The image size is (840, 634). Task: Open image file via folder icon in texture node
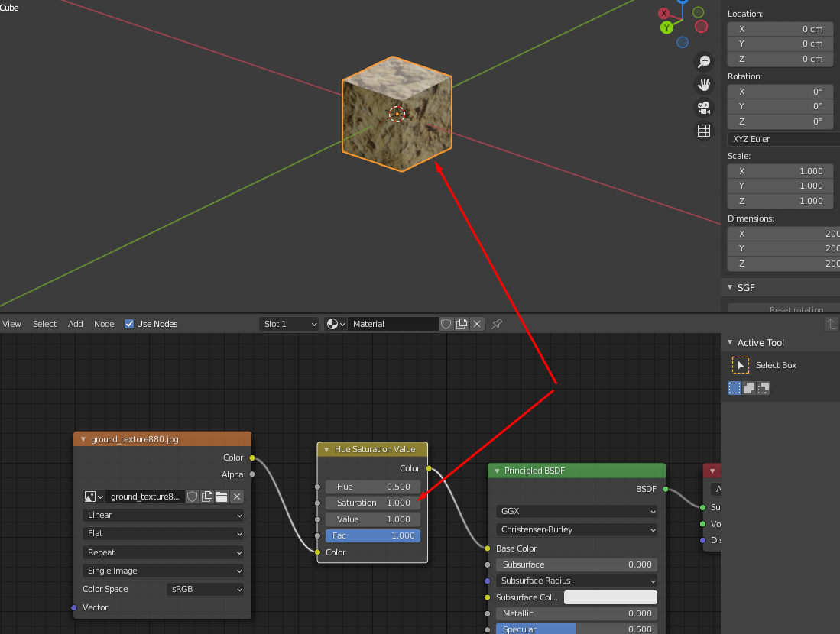222,497
